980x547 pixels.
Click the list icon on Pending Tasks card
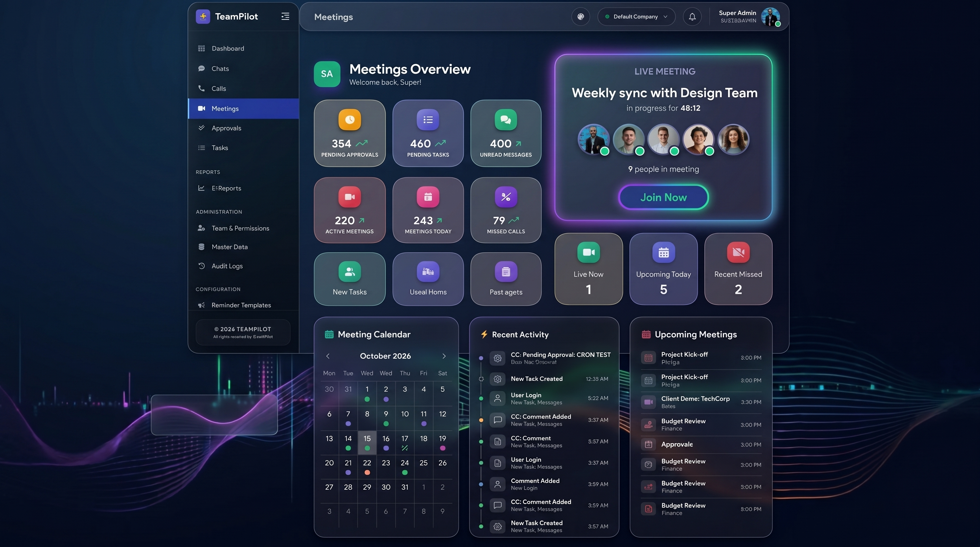[x=428, y=120]
